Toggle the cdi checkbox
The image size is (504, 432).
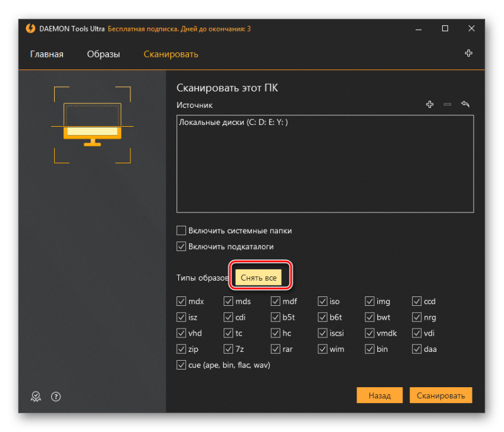tap(228, 317)
